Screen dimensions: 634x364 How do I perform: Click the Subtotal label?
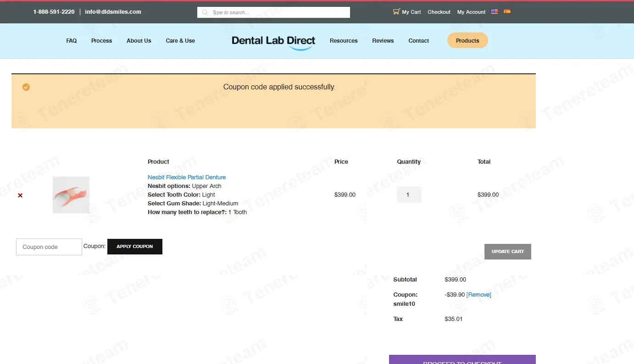405,280
